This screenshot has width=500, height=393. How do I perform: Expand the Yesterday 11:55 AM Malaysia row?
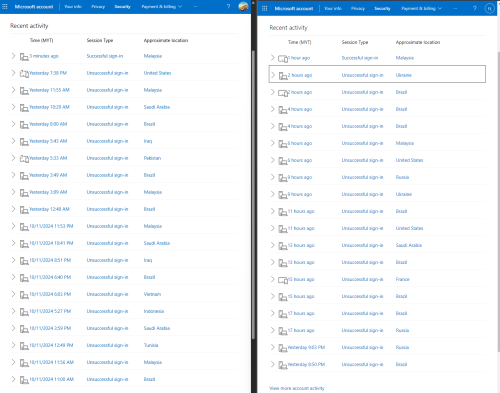pos(13,90)
